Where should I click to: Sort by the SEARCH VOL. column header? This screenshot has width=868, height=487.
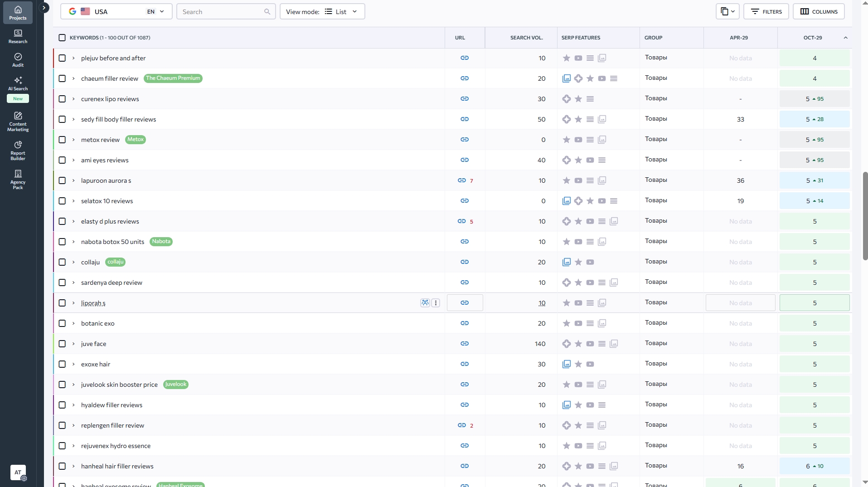526,38
